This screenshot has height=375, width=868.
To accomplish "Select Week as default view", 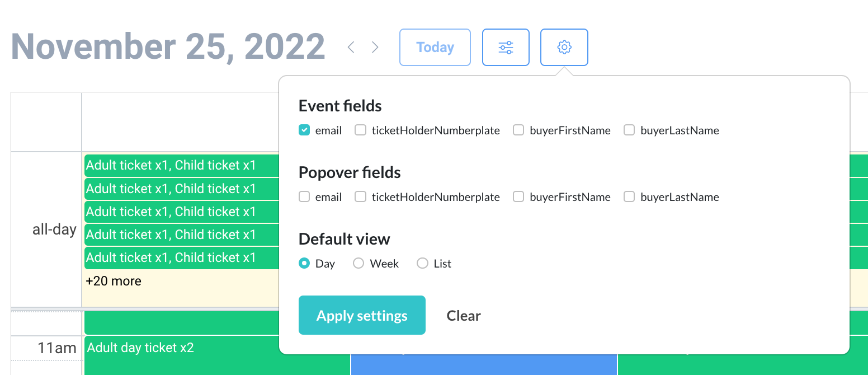I will [358, 264].
